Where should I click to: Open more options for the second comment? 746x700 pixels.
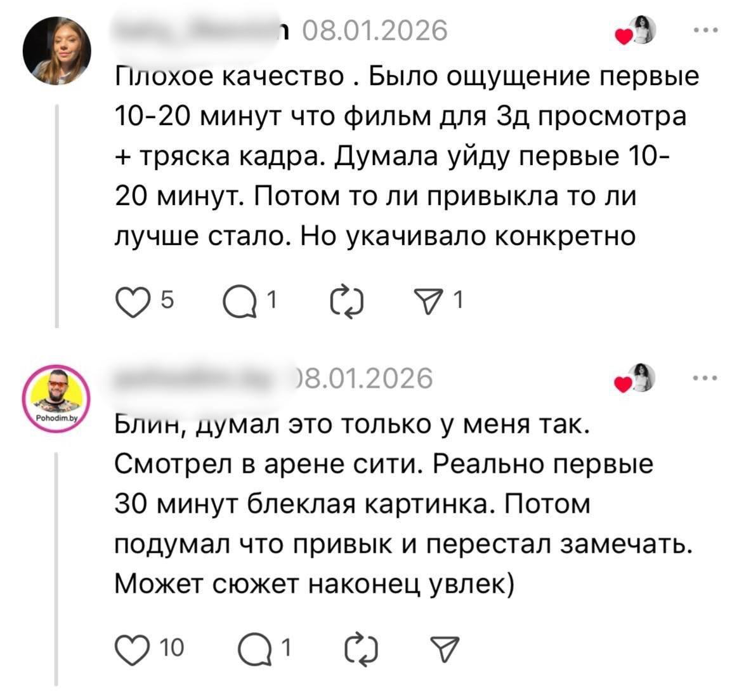[x=705, y=379]
